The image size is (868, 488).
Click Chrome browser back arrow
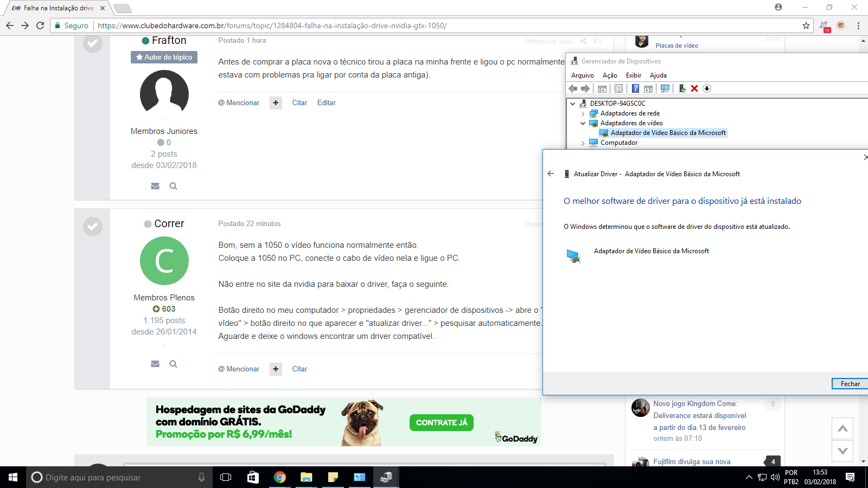(10, 25)
